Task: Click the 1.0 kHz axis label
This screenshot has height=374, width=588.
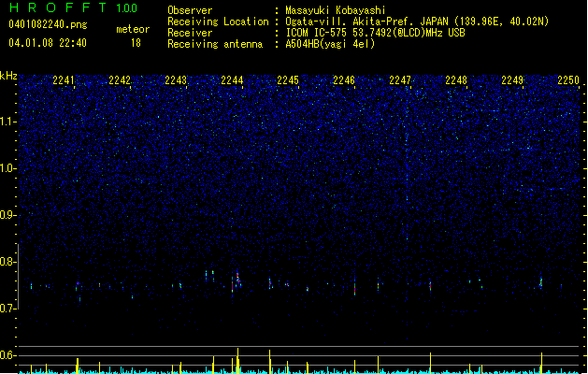Action: click(8, 168)
